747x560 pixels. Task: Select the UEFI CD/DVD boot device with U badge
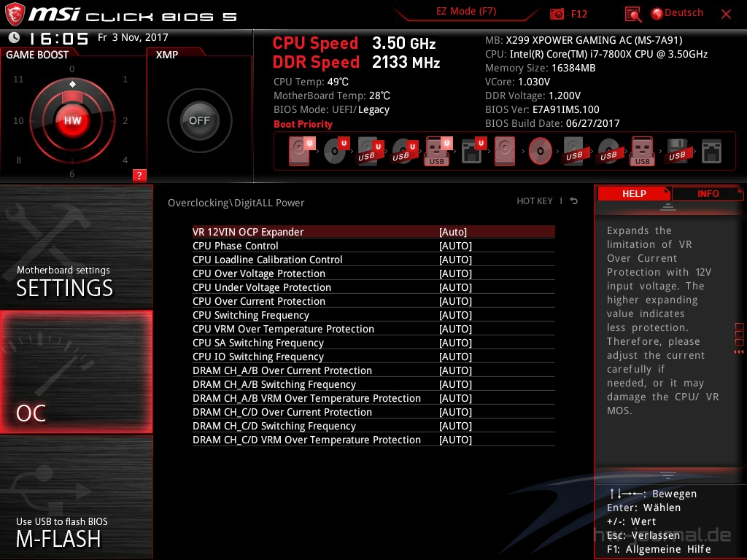point(336,151)
